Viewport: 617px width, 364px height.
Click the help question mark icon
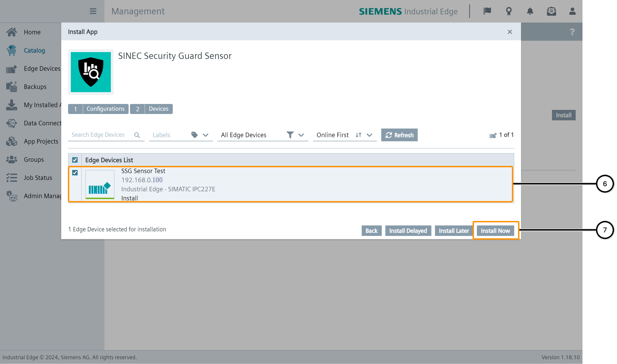tap(572, 32)
